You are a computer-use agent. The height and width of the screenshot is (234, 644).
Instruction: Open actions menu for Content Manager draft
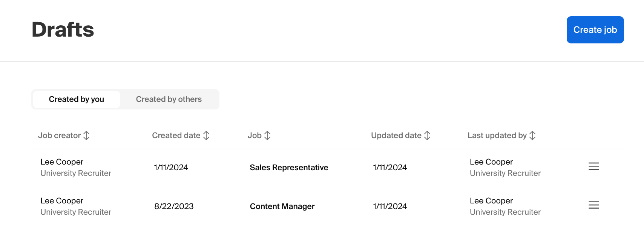[593, 205]
